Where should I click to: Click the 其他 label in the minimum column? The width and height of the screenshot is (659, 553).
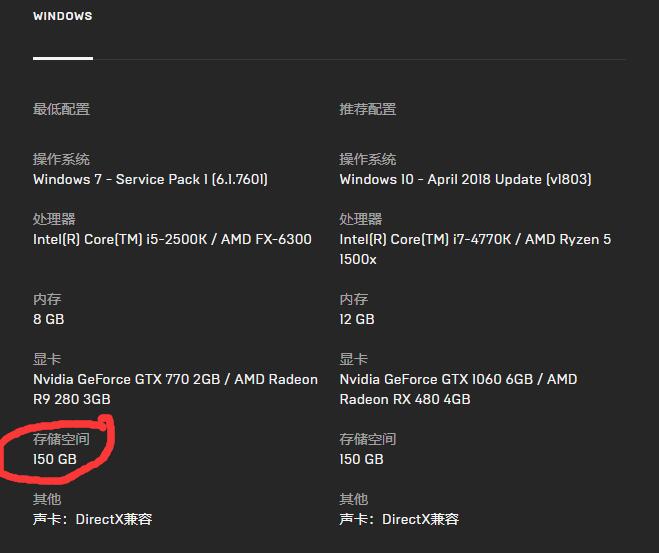(47, 499)
